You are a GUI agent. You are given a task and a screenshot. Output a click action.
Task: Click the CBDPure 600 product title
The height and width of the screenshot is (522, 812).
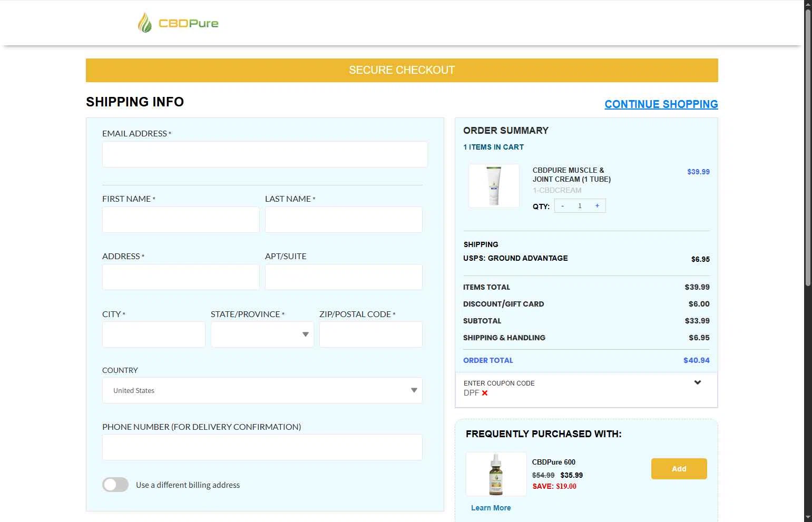[554, 462]
